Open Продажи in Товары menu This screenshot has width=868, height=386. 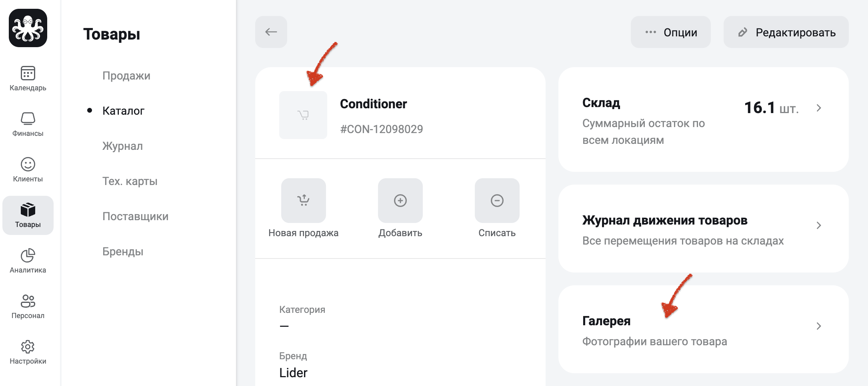click(x=126, y=76)
